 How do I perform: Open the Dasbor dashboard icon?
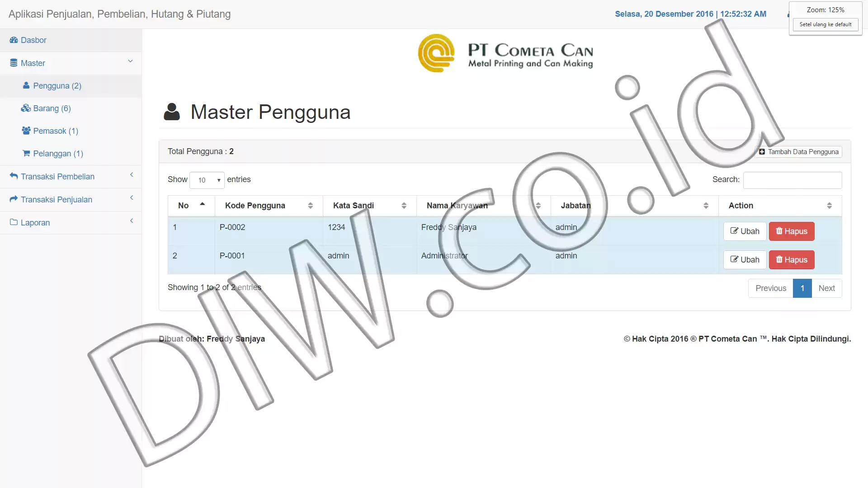tap(14, 40)
